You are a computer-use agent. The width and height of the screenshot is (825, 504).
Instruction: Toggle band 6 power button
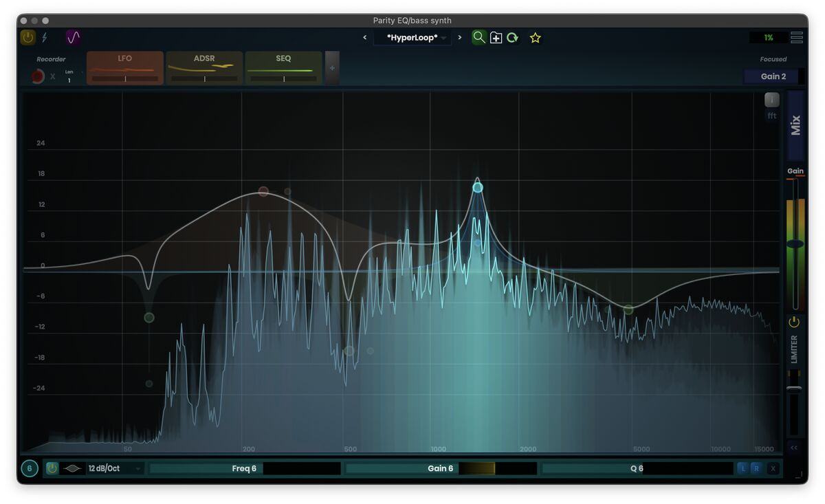tap(52, 468)
